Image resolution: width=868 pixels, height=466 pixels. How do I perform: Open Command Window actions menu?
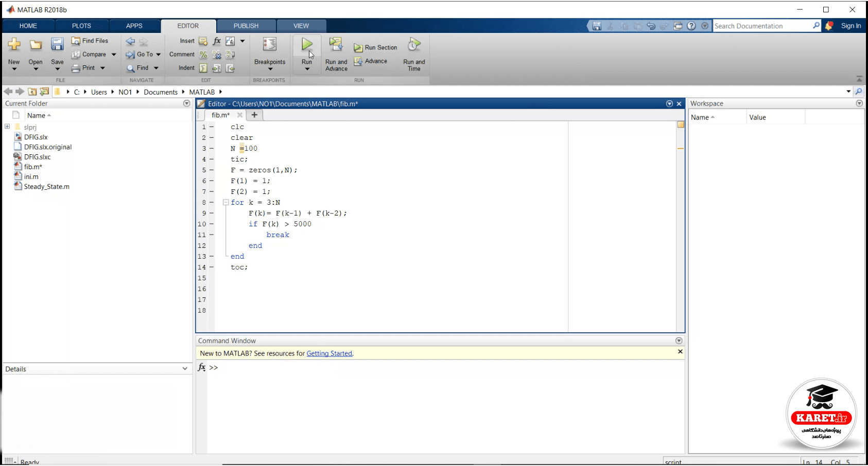pyautogui.click(x=679, y=340)
